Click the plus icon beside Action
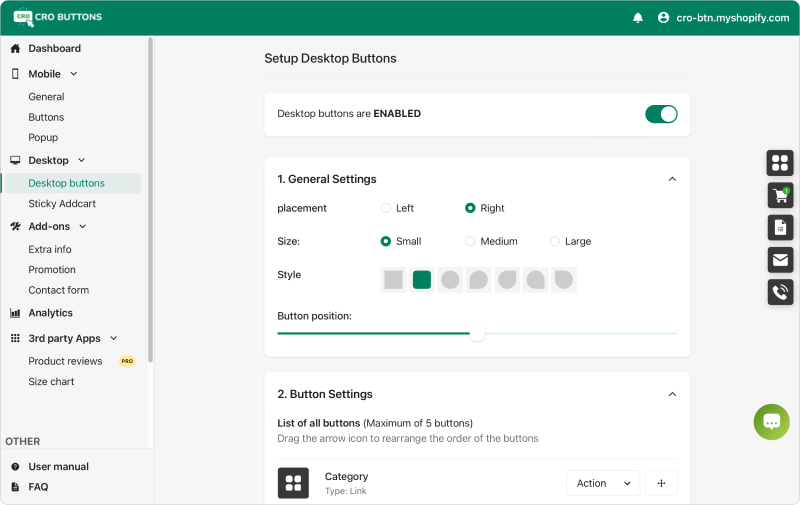 pos(661,483)
